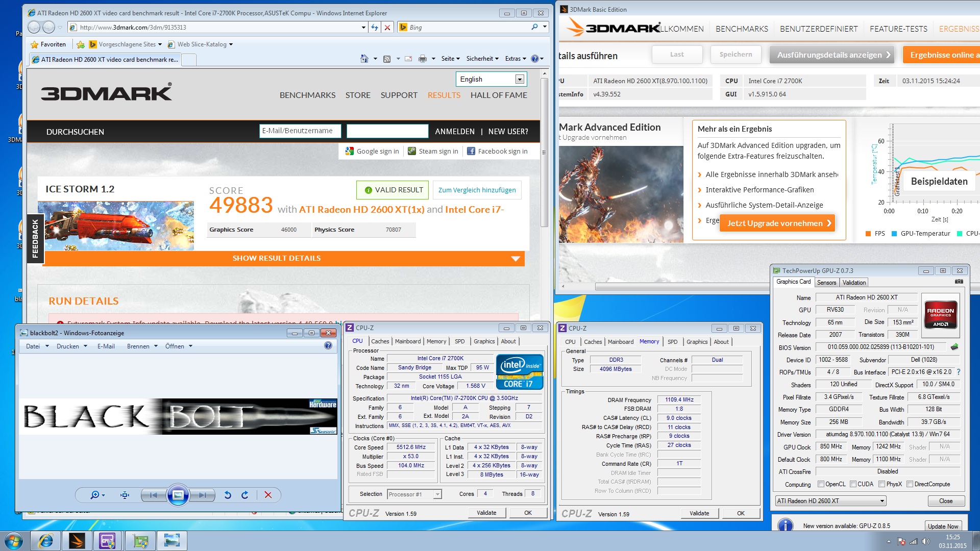Click the zoom magnifier in photo viewer
The width and height of the screenshot is (980, 551).
point(95,495)
